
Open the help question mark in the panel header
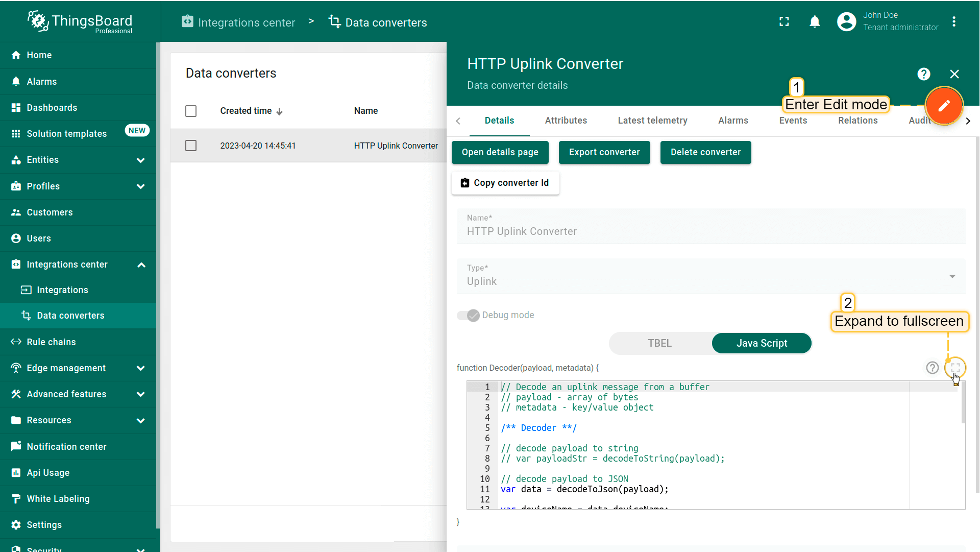coord(923,74)
